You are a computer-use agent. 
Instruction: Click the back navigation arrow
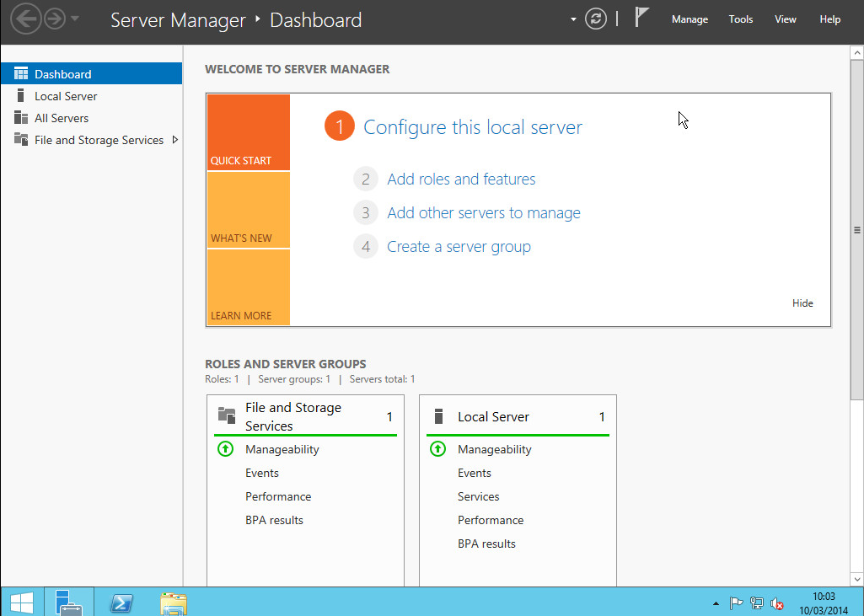pyautogui.click(x=25, y=19)
